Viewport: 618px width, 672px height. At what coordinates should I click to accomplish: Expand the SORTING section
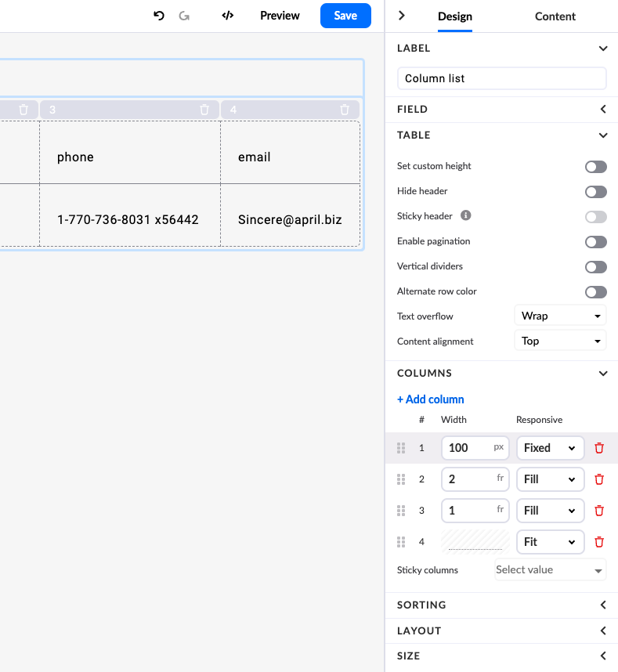603,605
